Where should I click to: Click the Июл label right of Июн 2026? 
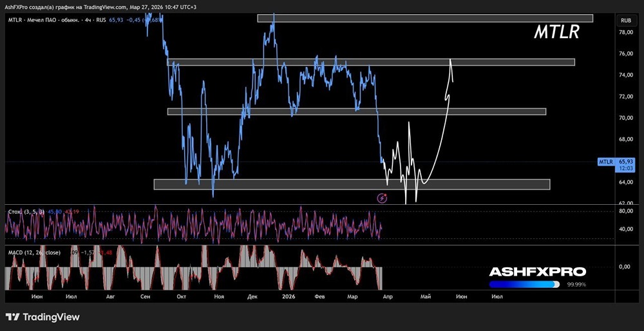click(497, 296)
